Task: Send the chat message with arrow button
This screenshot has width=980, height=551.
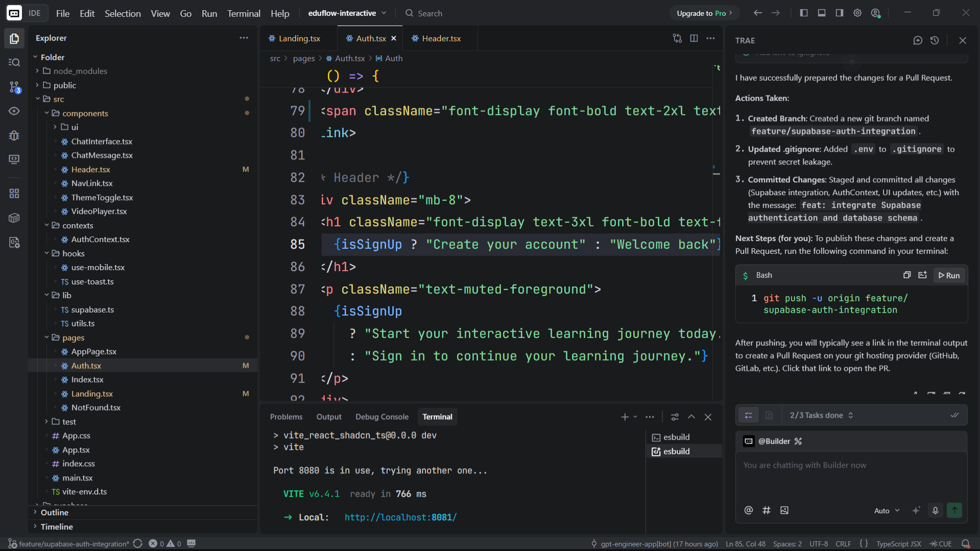Action: pyautogui.click(x=954, y=510)
